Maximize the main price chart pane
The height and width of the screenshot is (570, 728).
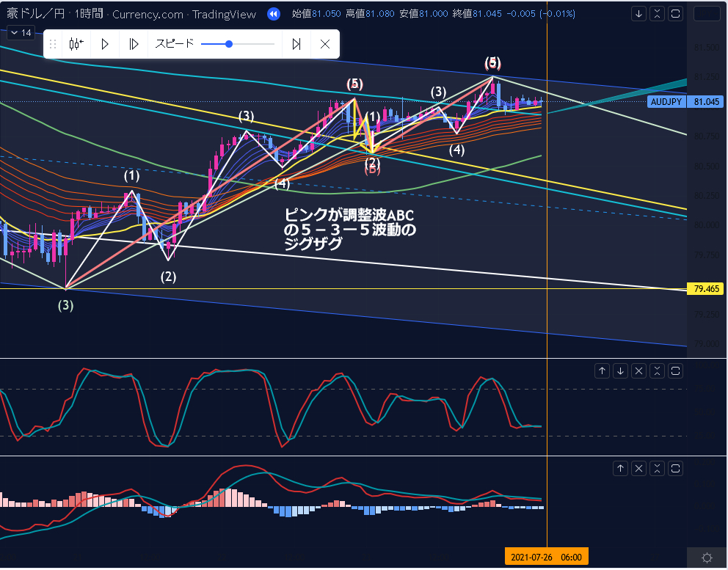(x=676, y=14)
